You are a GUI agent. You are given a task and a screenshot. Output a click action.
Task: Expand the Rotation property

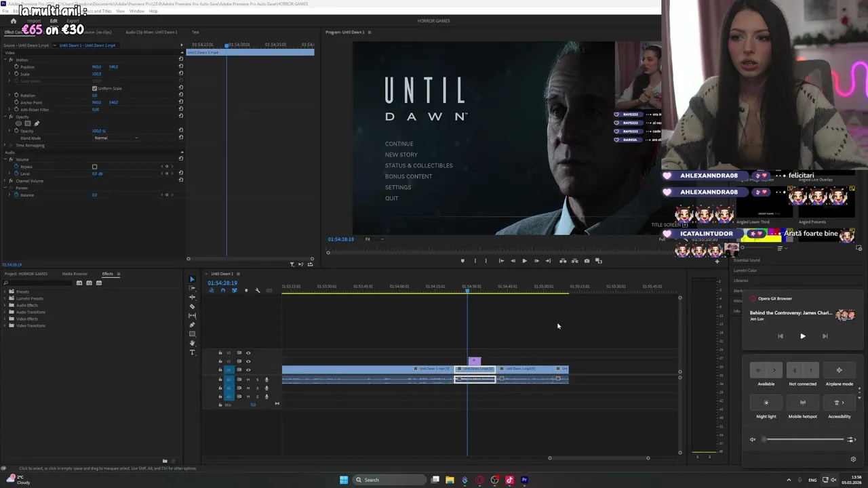click(x=9, y=96)
